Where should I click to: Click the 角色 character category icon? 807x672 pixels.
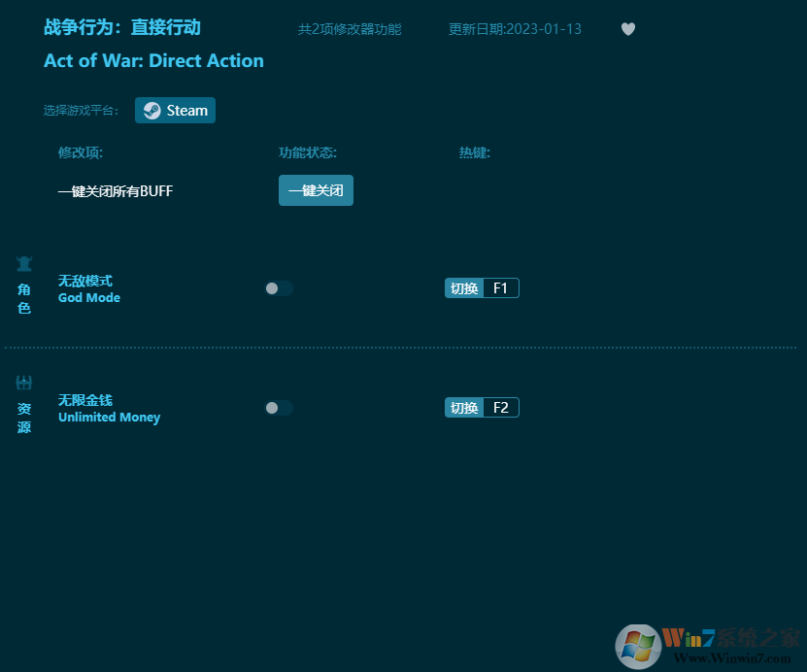click(24, 264)
